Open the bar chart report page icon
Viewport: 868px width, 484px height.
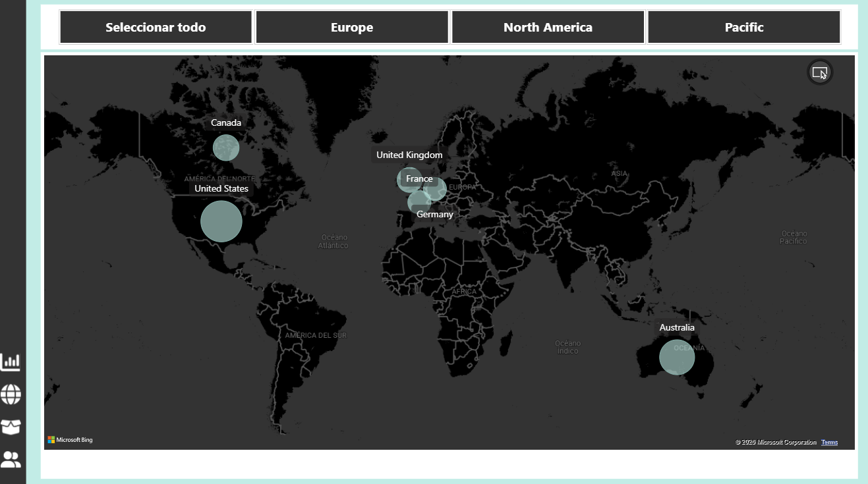(x=11, y=362)
